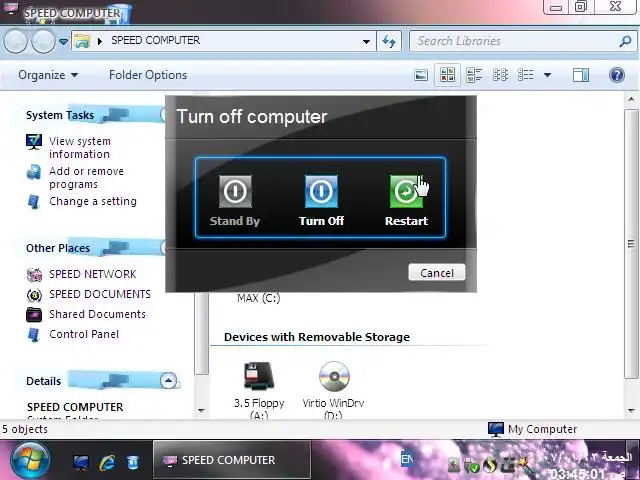Click the Back navigation button

click(16, 41)
